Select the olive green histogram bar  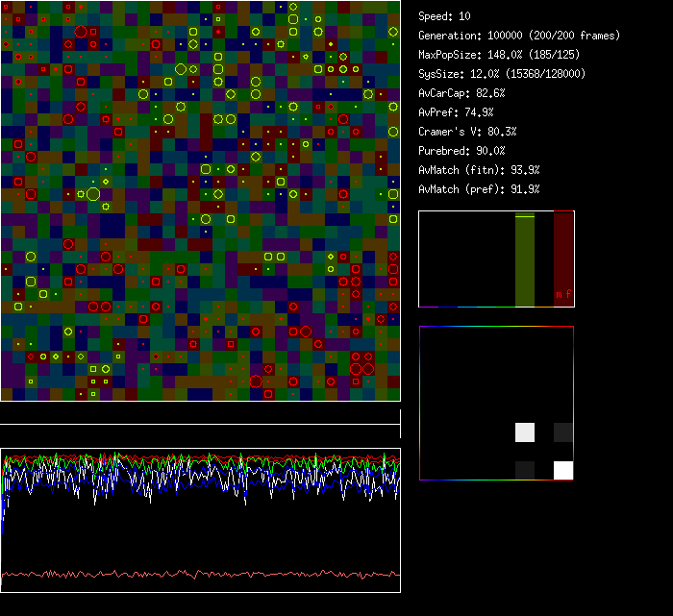coord(525,259)
